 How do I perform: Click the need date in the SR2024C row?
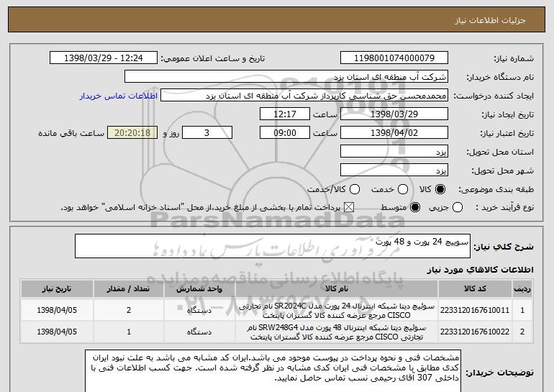tap(57, 310)
